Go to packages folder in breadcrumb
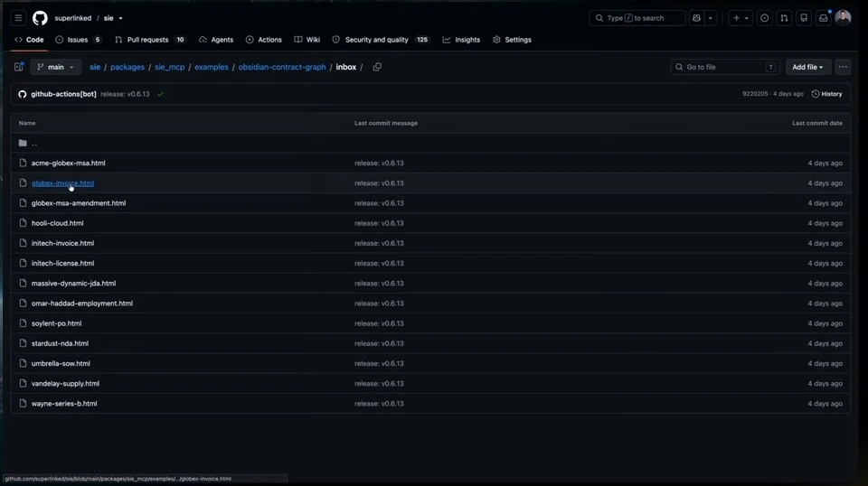868x486 pixels. [127, 67]
